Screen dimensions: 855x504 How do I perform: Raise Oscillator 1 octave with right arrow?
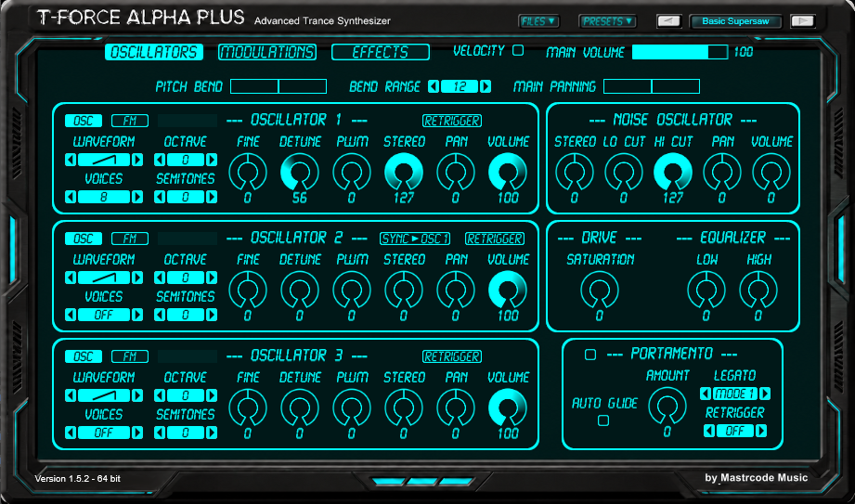point(212,160)
